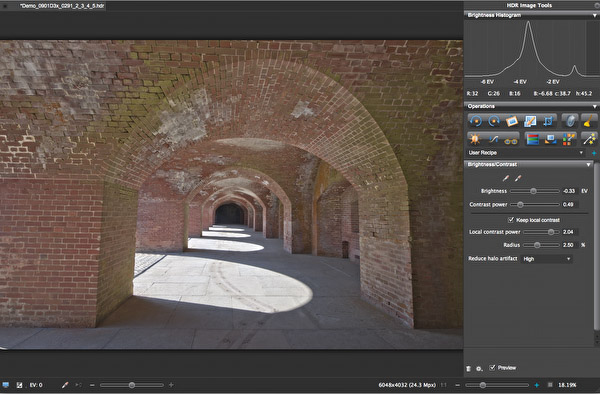Select the Demo_0901D3x hdr document tab

coord(62,6)
